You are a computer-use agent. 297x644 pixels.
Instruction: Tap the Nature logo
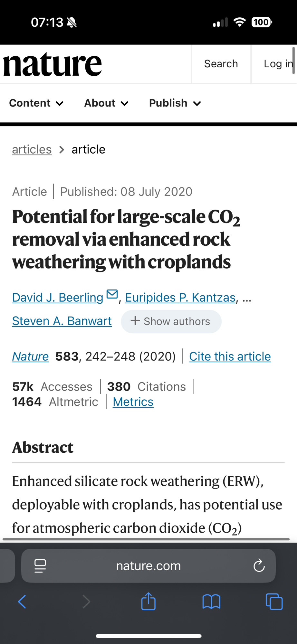click(x=53, y=64)
